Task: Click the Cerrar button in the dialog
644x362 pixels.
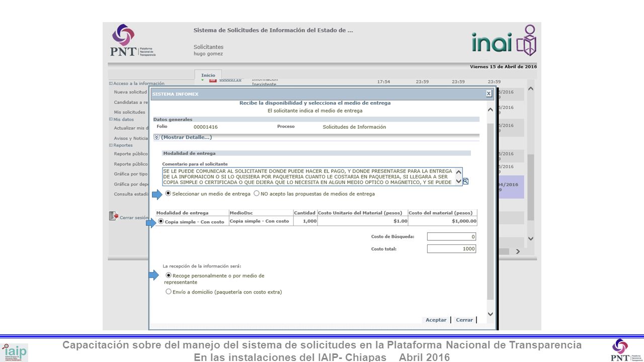Action: tap(464, 320)
